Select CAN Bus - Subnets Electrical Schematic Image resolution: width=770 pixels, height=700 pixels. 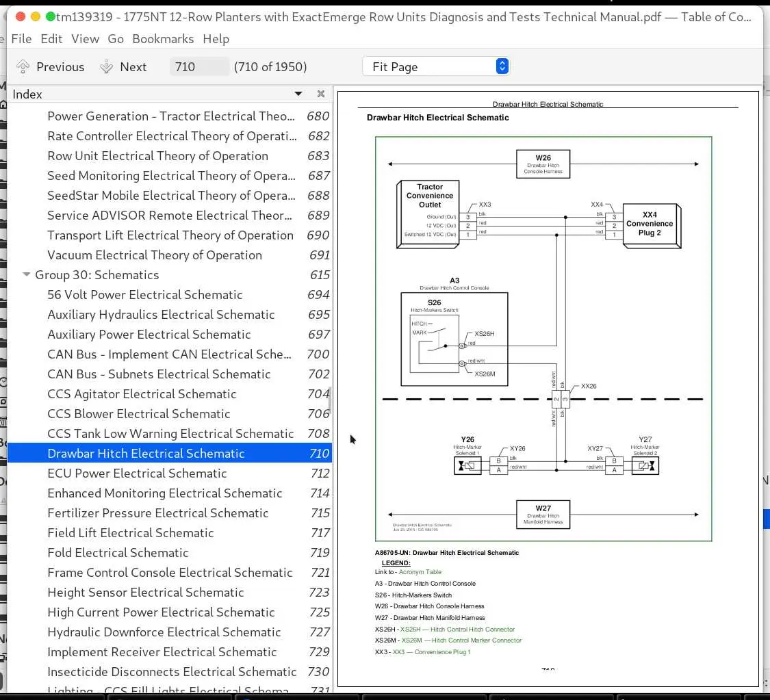pyautogui.click(x=170, y=374)
